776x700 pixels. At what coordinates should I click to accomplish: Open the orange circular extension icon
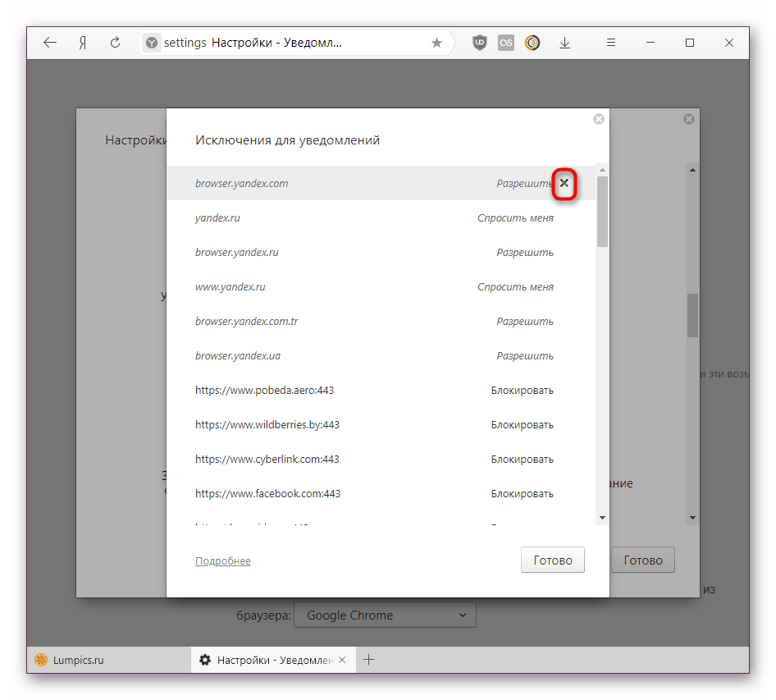point(532,43)
